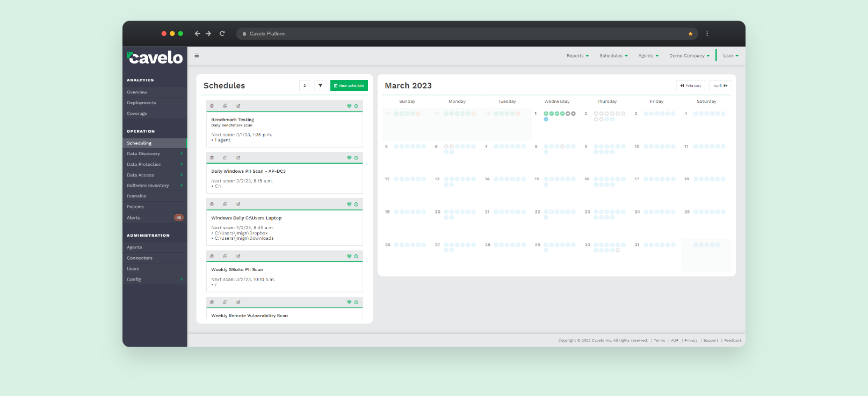
Task: Click the browser back arrow
Action: (x=197, y=33)
